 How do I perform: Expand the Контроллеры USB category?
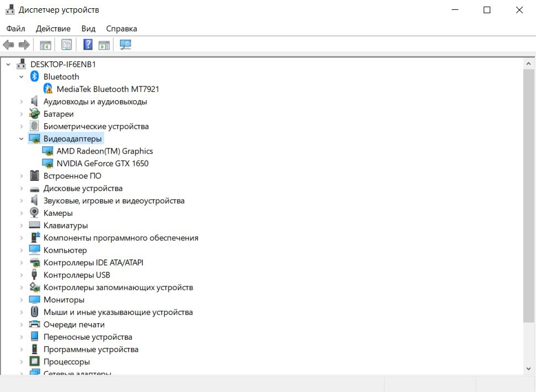pyautogui.click(x=21, y=275)
